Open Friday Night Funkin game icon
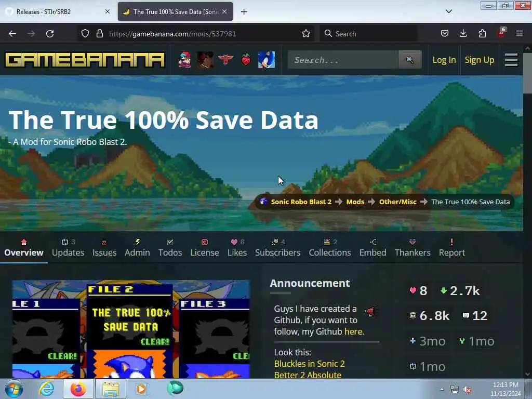 pos(185,60)
